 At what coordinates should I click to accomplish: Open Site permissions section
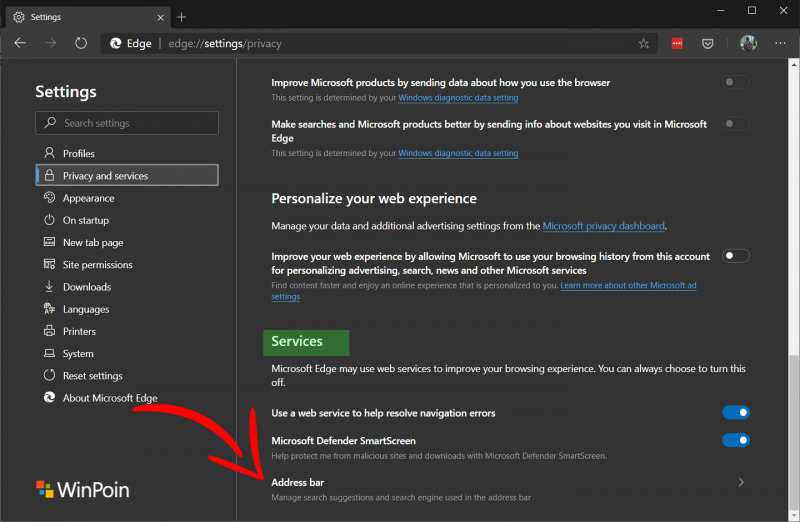tap(127, 264)
